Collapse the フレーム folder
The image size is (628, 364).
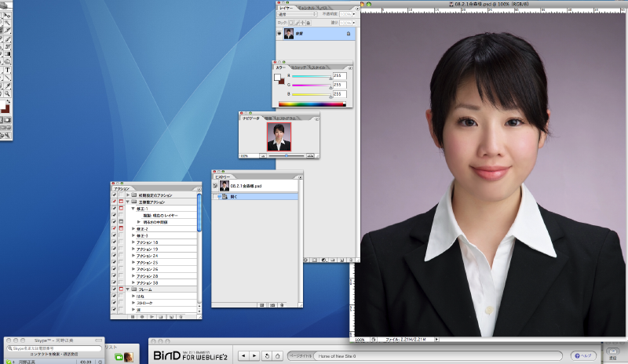coord(128,289)
